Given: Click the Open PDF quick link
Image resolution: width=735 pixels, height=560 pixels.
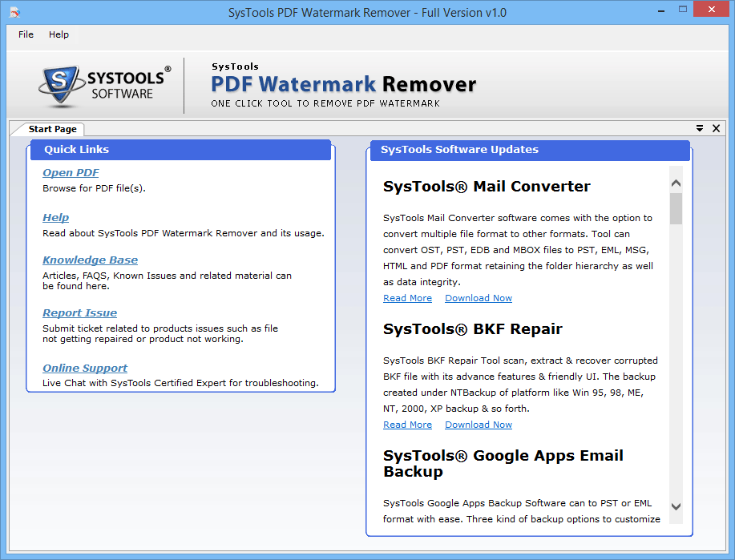Looking at the screenshot, I should (x=71, y=172).
